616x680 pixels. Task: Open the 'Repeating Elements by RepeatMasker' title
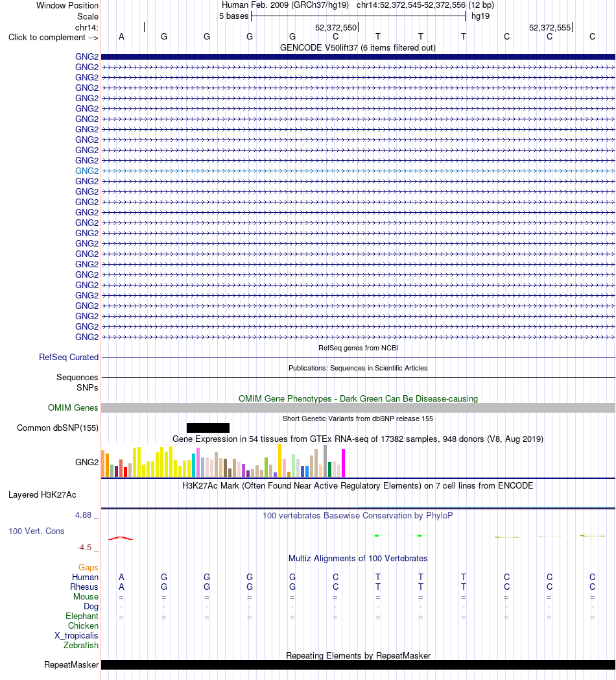pyautogui.click(x=358, y=656)
